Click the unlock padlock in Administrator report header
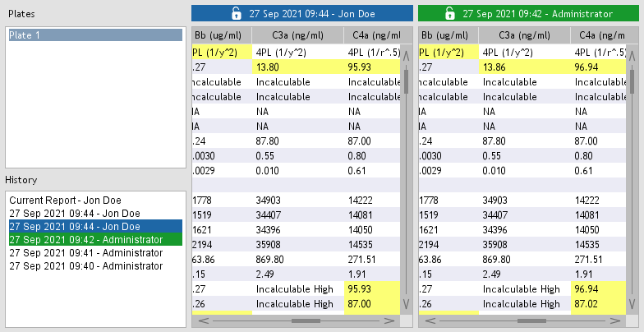The height and width of the screenshot is (332, 644). 450,13
